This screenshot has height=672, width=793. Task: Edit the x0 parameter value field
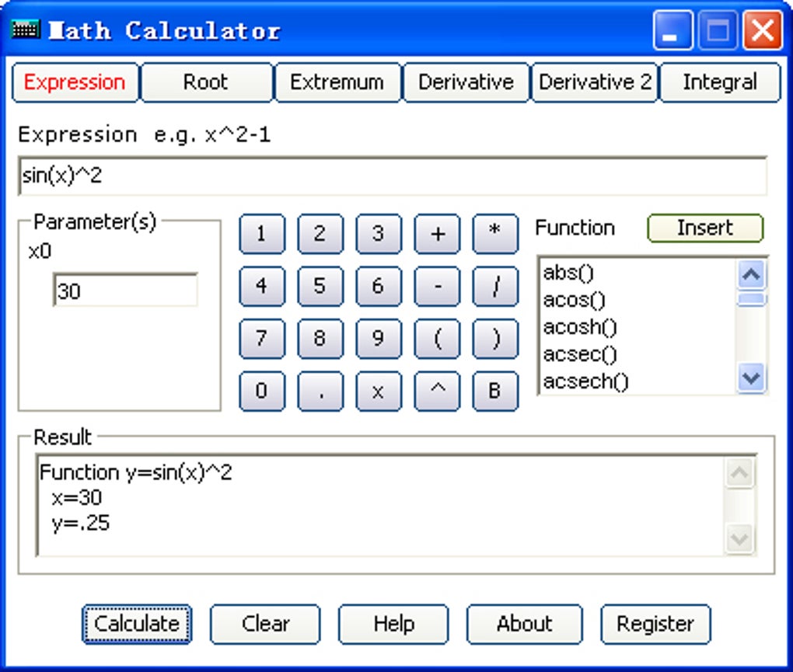pos(124,291)
